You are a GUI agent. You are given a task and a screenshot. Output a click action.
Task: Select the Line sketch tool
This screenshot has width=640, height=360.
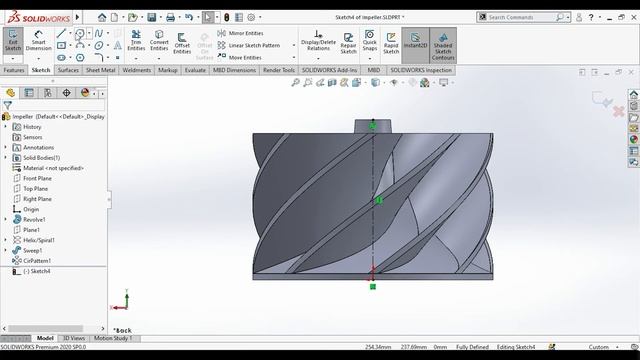point(61,33)
